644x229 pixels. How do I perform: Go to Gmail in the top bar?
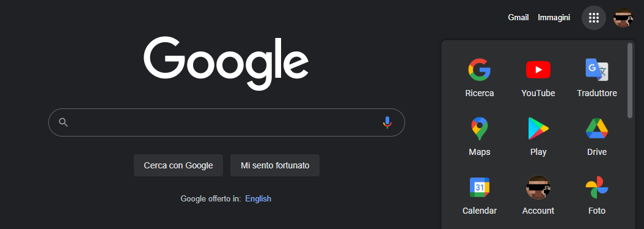pos(518,18)
